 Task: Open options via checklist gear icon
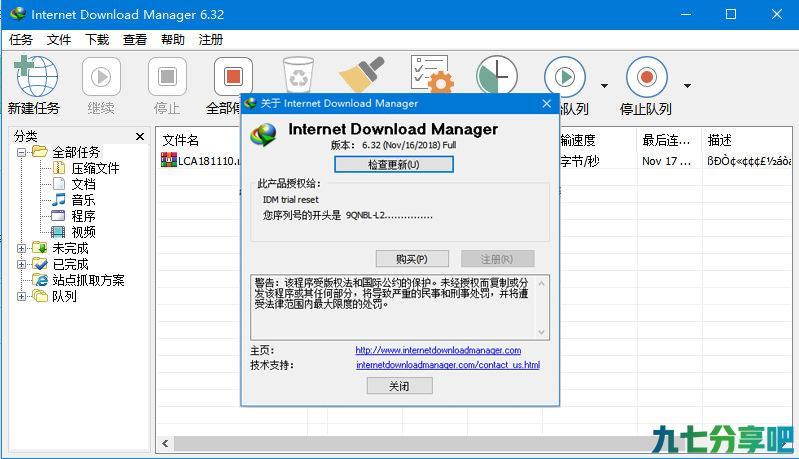tap(431, 74)
